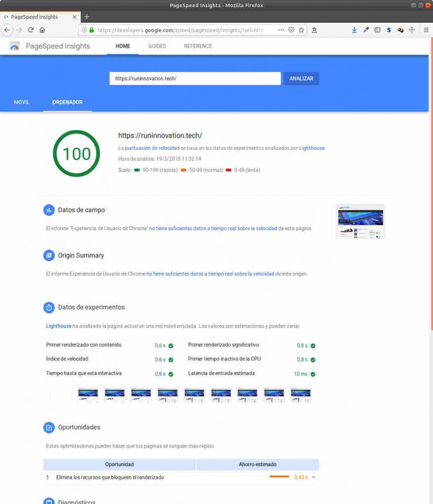Click the browser Forward arrow button
This screenshot has height=504, width=433.
coord(19,30)
